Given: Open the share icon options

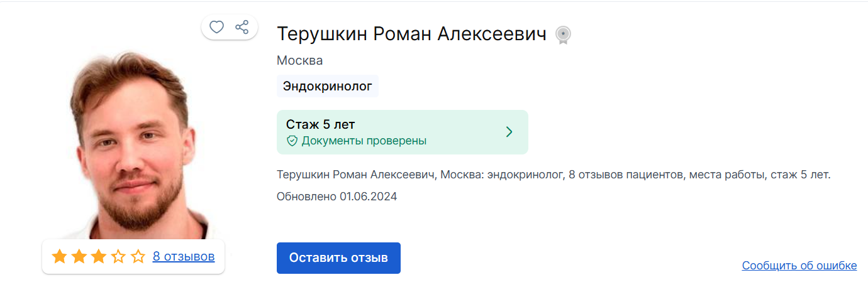Looking at the screenshot, I should (x=242, y=27).
